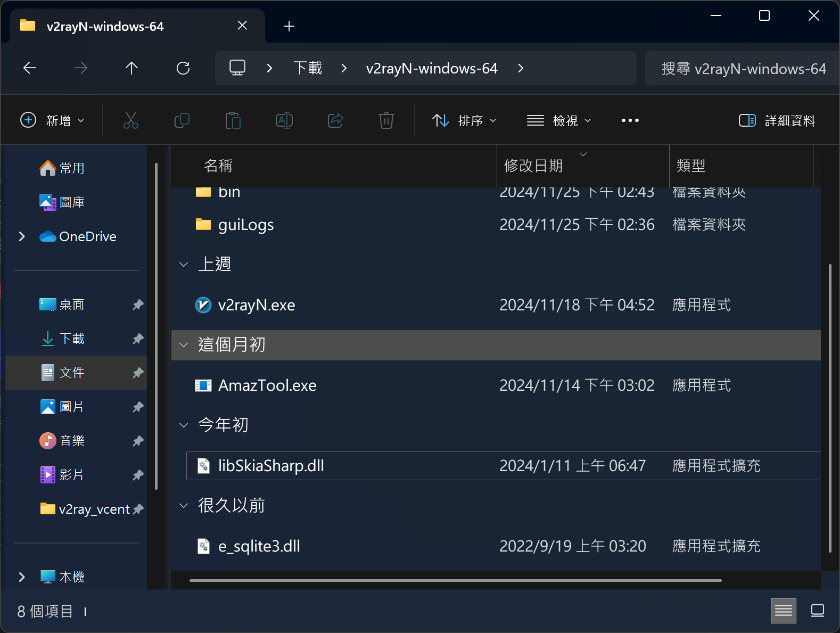The image size is (840, 633).
Task: Click the Paste clipboard icon
Action: coord(233,120)
